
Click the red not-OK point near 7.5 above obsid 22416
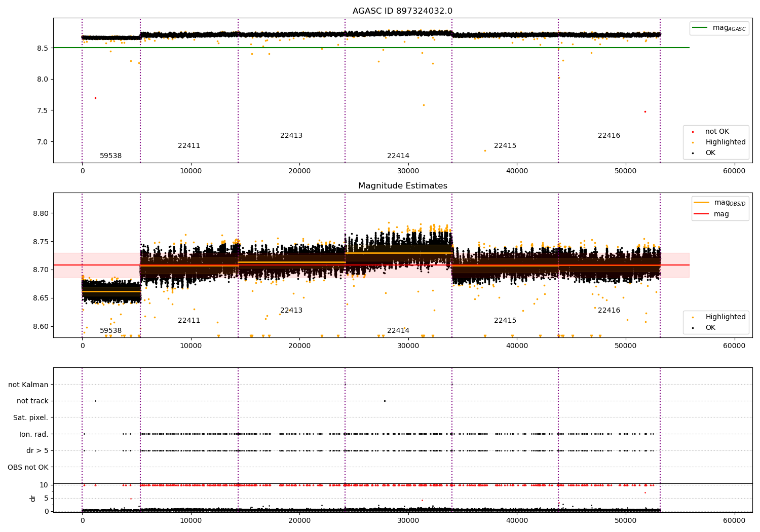click(x=645, y=111)
